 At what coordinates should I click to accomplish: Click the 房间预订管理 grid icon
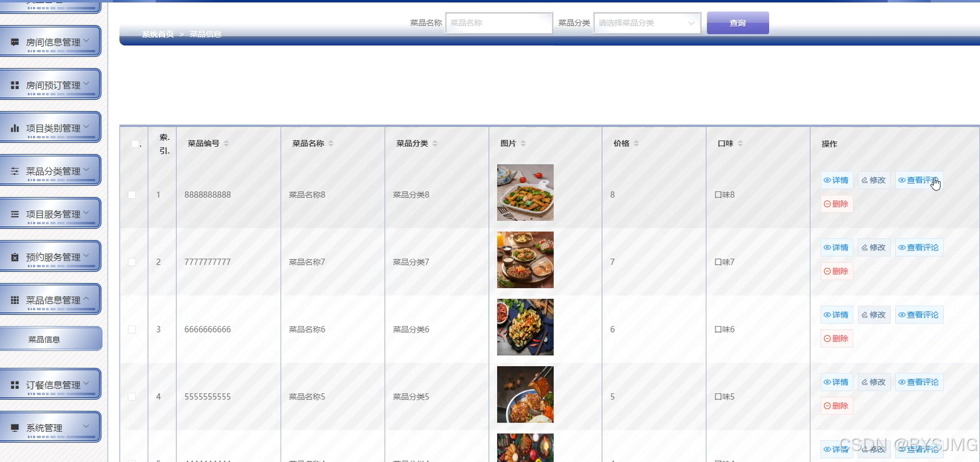(15, 85)
